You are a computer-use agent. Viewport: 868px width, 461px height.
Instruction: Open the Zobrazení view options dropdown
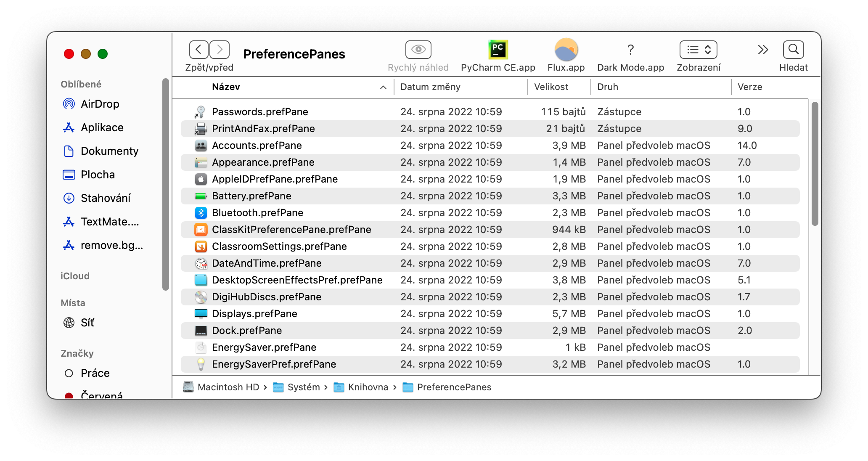pos(698,50)
